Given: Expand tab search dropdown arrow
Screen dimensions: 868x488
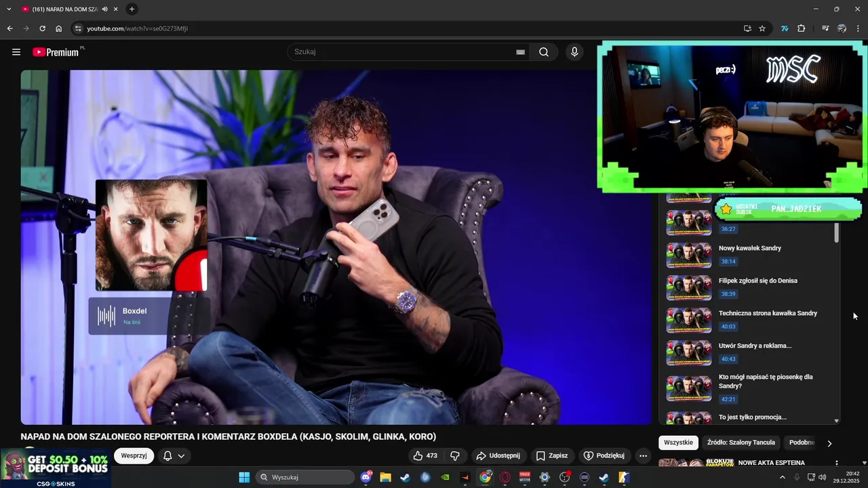Looking at the screenshot, I should [9, 9].
